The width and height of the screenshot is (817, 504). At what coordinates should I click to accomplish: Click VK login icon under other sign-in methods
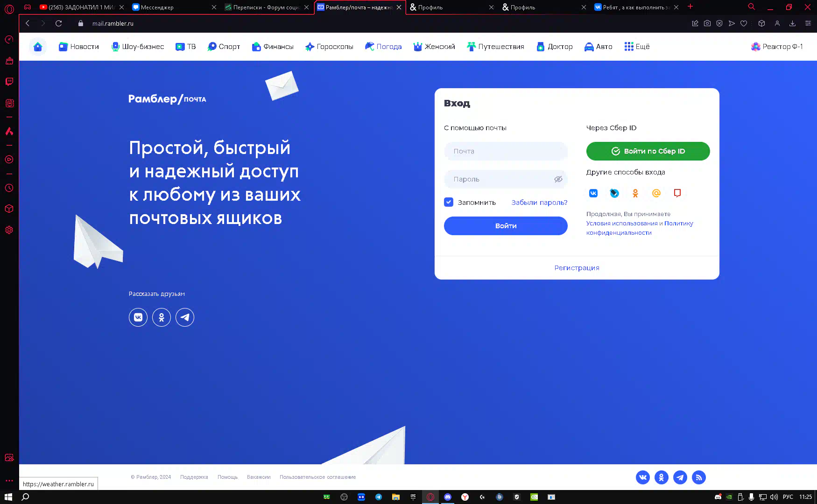[x=593, y=193]
